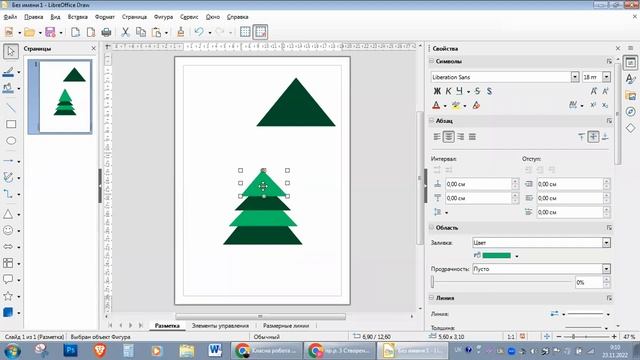Collapse the Линия section
The height and width of the screenshot is (360, 640).
click(431, 298)
